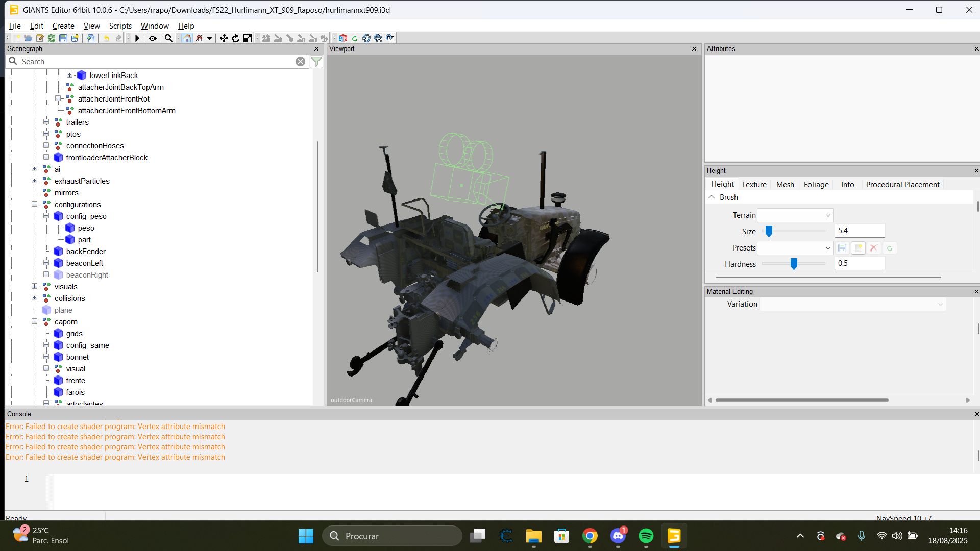This screenshot has height=551, width=980.
Task: Close the Console panel
Action: pyautogui.click(x=976, y=414)
